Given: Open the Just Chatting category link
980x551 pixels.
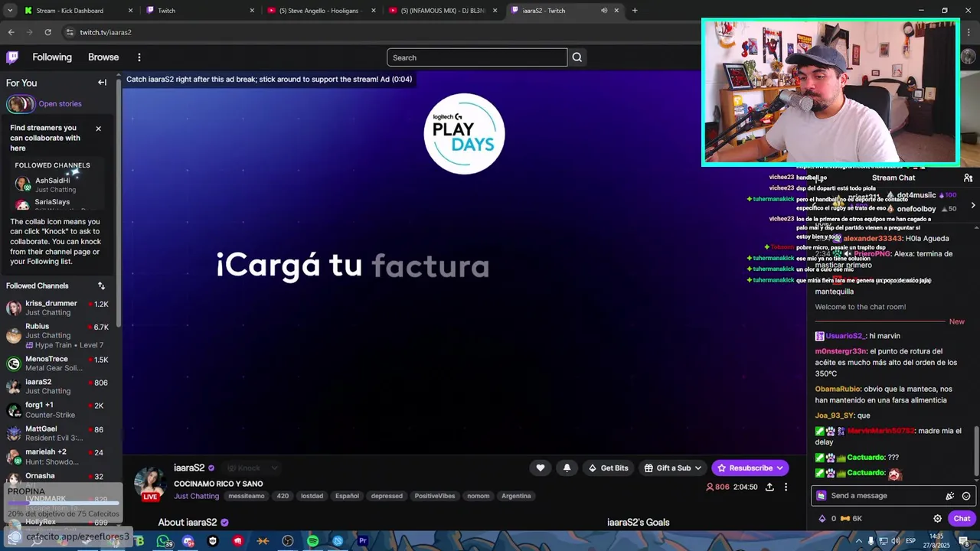Looking at the screenshot, I should click(196, 496).
